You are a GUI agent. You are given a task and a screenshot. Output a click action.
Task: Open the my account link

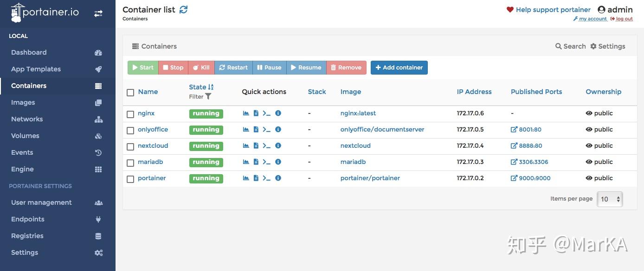point(590,19)
